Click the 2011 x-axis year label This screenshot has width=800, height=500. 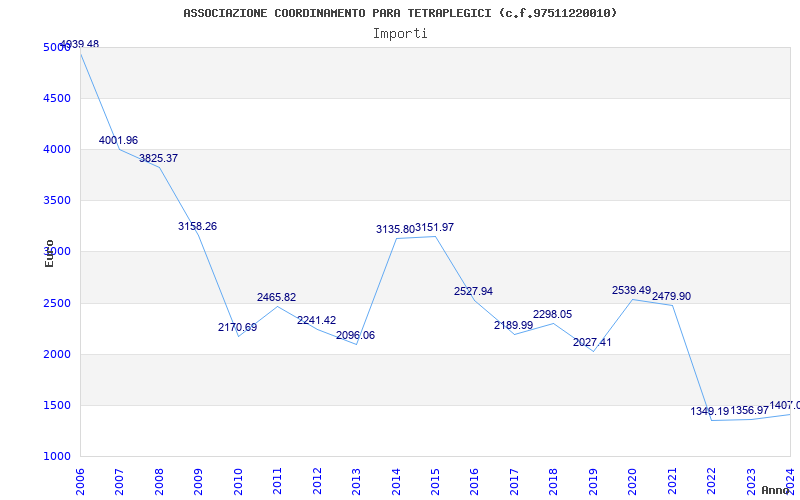pos(278,482)
